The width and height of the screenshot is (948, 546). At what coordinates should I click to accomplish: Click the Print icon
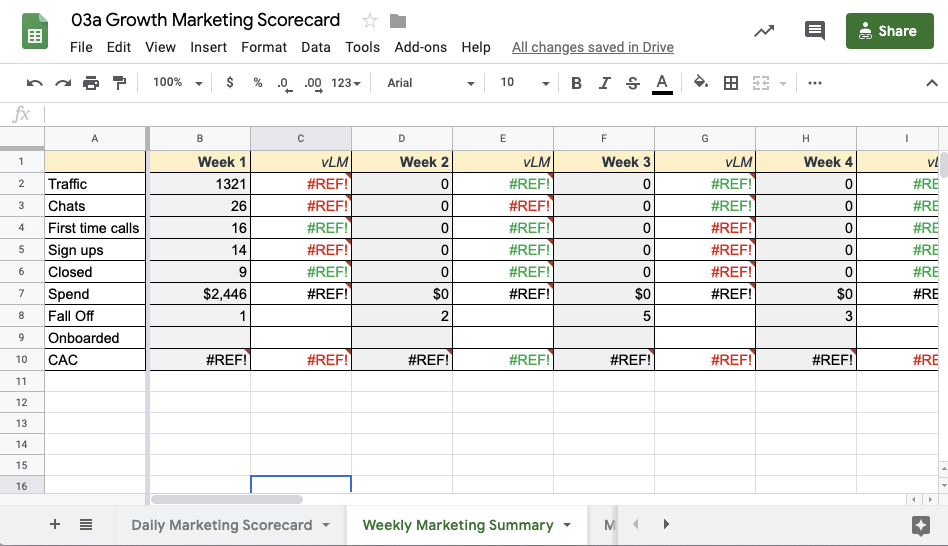(x=91, y=83)
